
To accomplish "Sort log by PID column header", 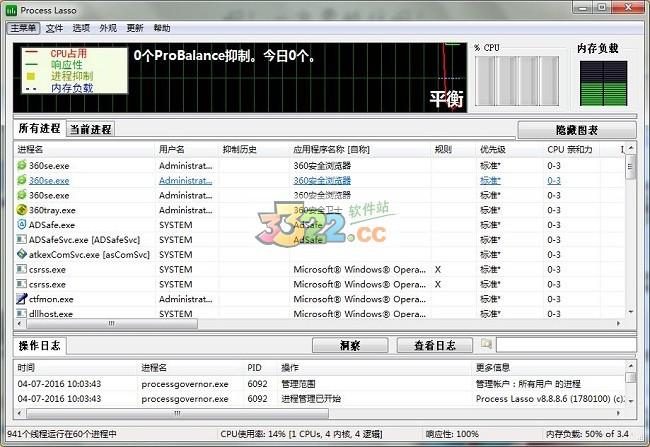I will tap(260, 367).
